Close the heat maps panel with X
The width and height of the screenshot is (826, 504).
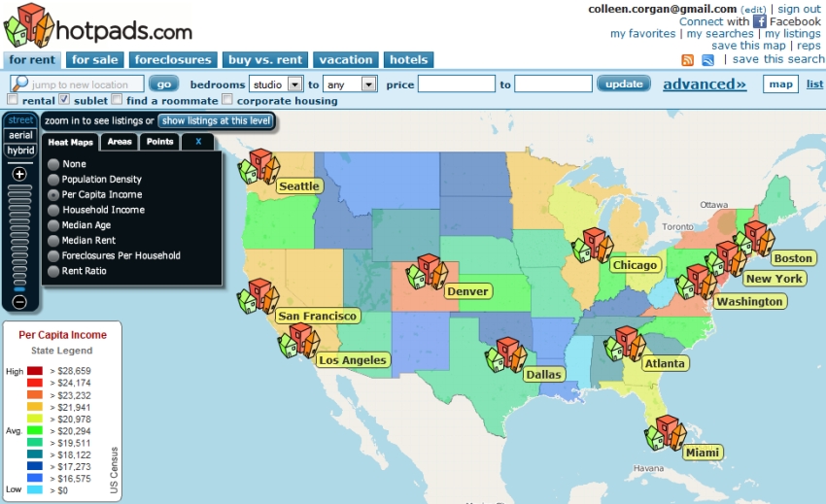(198, 142)
